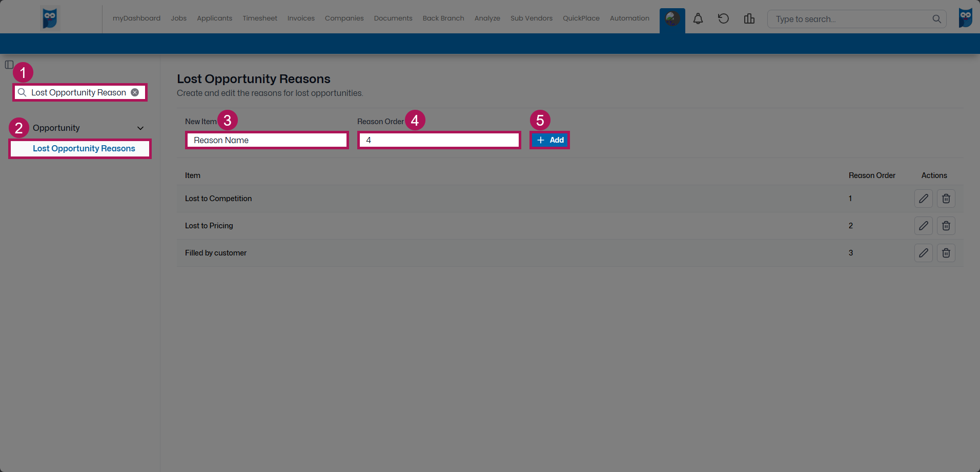The image size is (980, 472).
Task: Click the Reason Order column header
Action: click(x=872, y=175)
